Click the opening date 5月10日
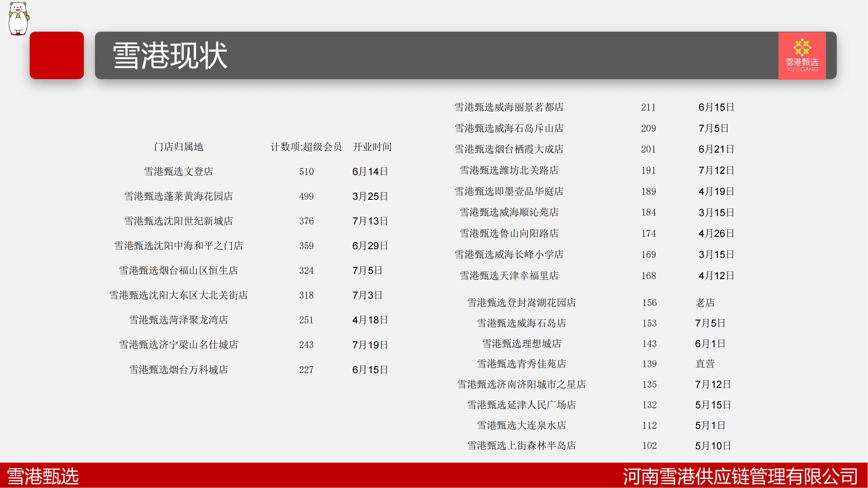The image size is (868, 488). [713, 446]
